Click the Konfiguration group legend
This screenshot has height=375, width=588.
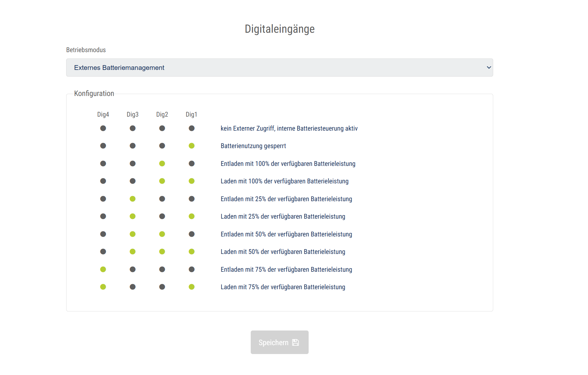[x=94, y=93]
